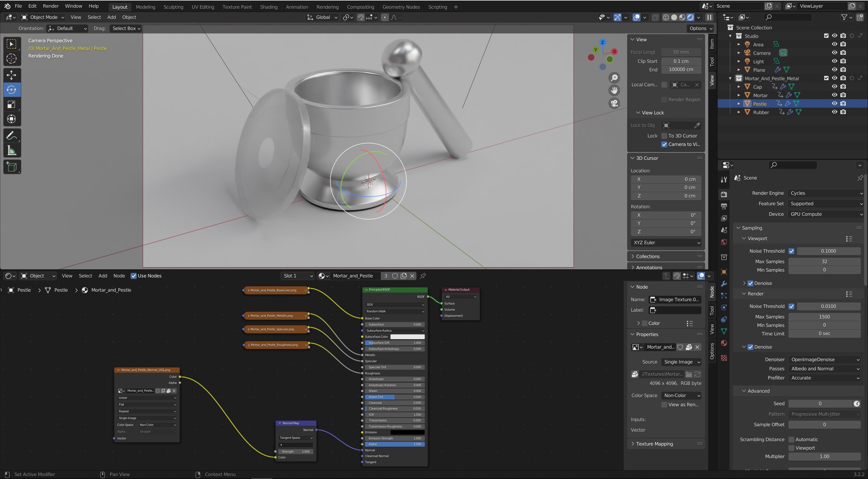868x479 pixels.
Task: Pick the Measure tool
Action: click(x=12, y=151)
